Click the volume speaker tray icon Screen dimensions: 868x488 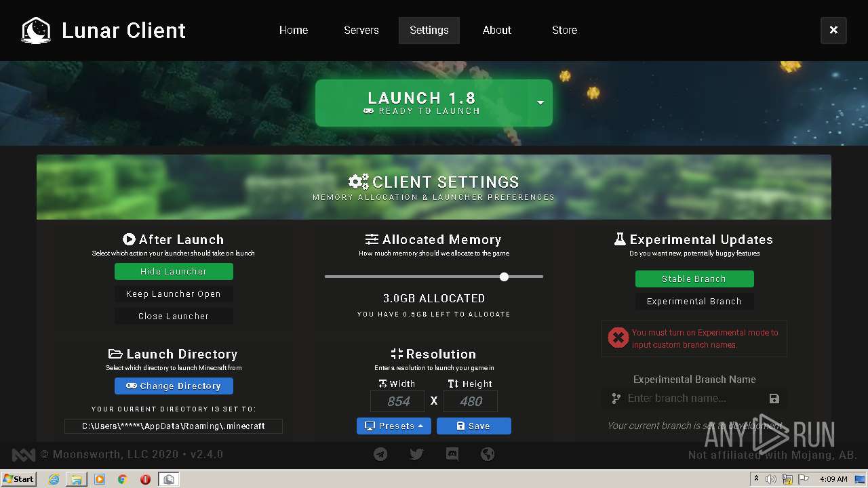point(771,479)
